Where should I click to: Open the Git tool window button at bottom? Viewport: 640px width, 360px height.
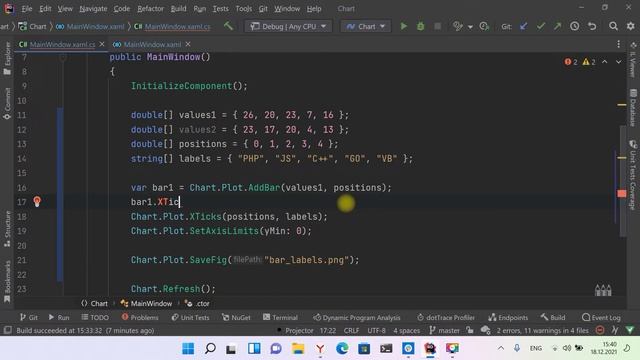point(29,317)
